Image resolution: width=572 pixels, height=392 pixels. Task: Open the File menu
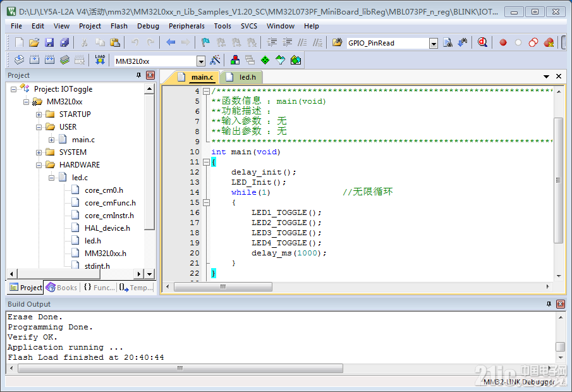coord(16,26)
